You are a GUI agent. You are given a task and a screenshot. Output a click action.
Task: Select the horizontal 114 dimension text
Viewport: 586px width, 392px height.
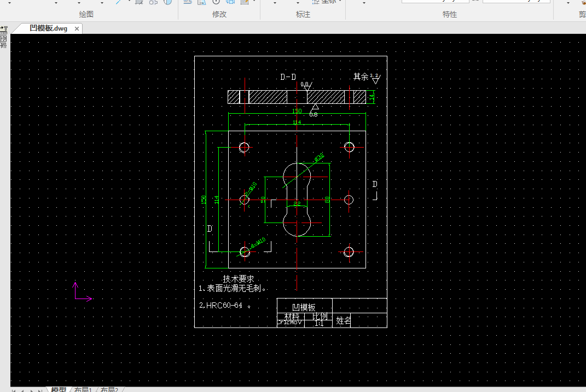pos(297,122)
